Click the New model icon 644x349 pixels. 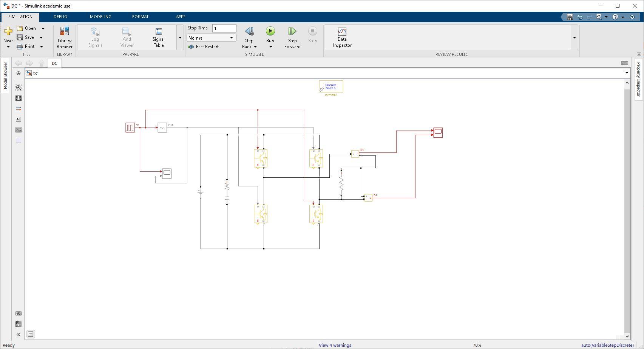tap(8, 31)
